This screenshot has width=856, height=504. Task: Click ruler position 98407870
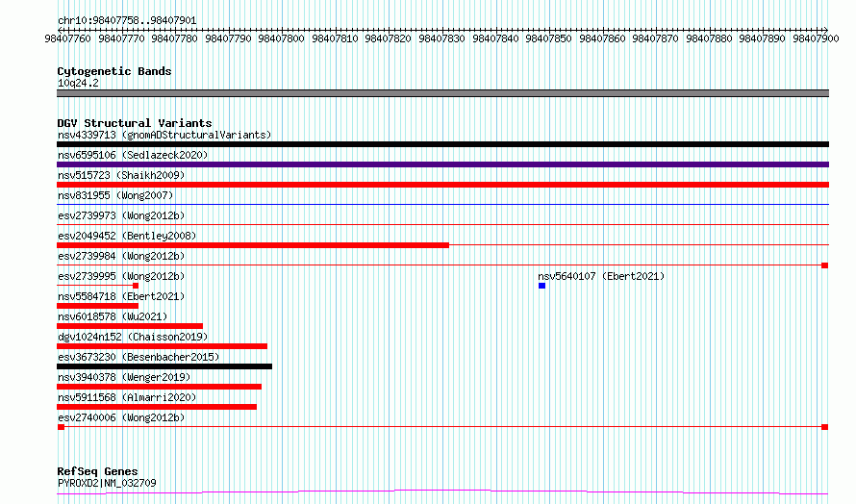pyautogui.click(x=655, y=38)
